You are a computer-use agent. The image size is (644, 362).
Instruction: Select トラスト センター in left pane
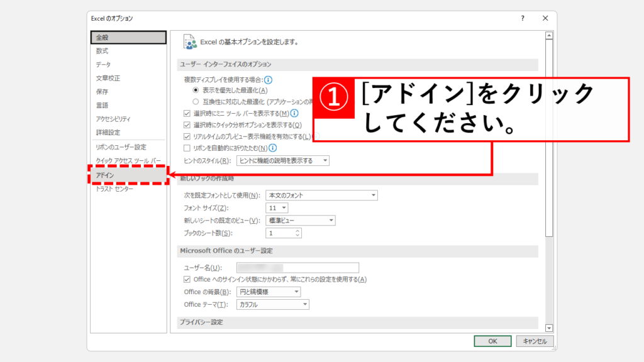point(114,189)
